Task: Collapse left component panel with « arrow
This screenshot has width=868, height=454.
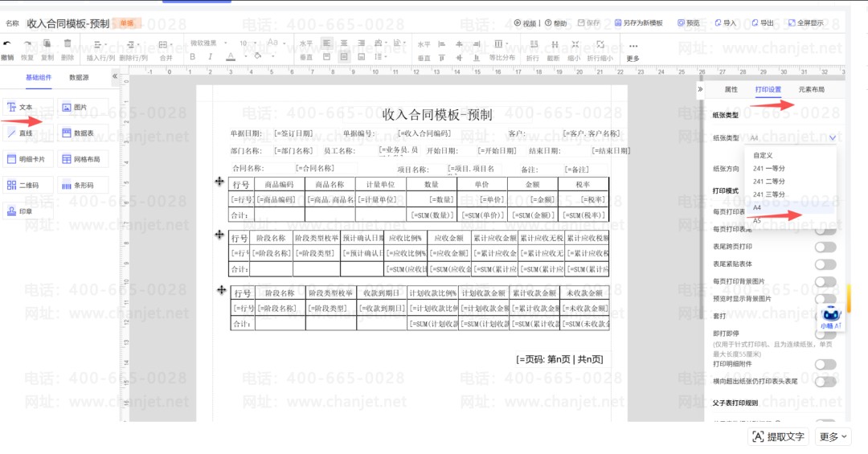Action: click(x=115, y=77)
